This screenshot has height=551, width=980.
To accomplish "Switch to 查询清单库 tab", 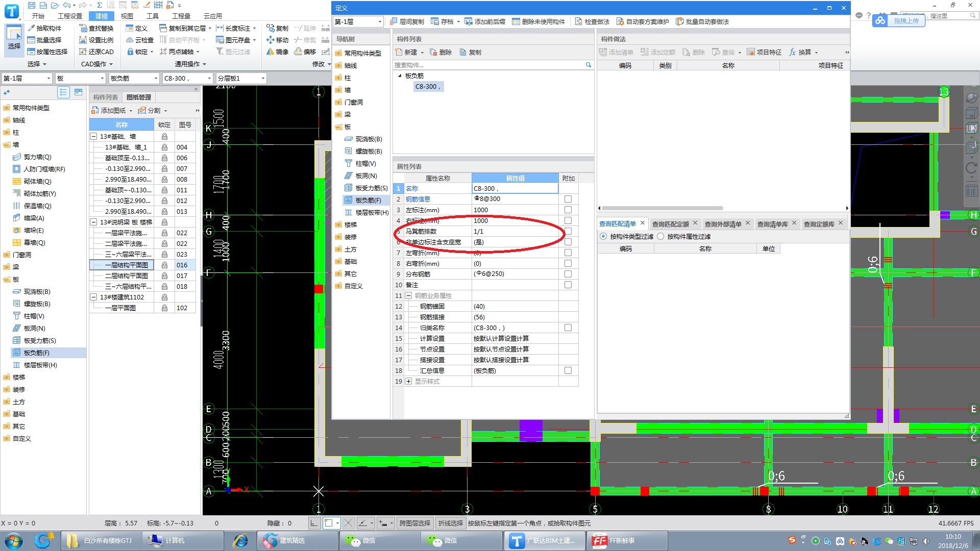I will point(772,224).
